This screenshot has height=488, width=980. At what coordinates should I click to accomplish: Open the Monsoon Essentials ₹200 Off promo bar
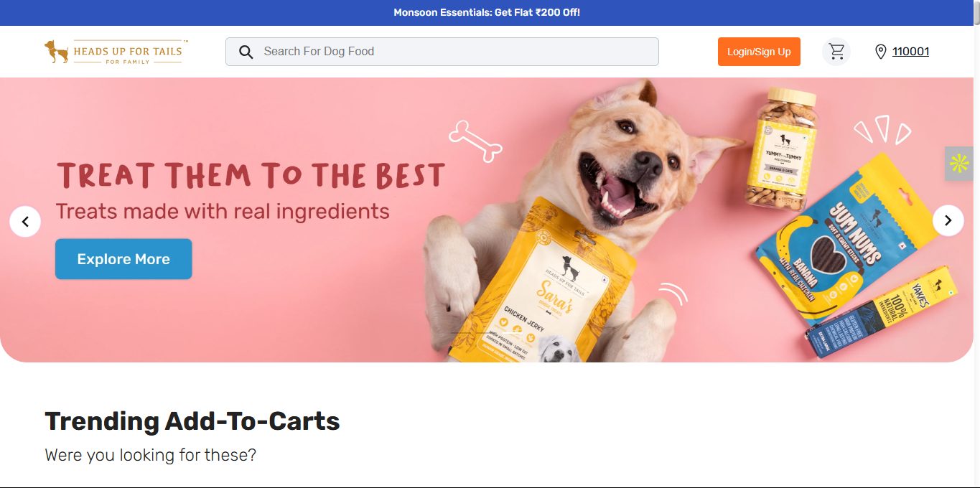click(x=487, y=13)
